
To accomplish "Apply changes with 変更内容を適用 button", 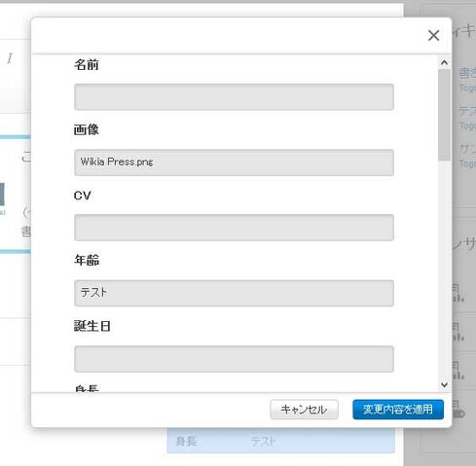I will pos(398,410).
